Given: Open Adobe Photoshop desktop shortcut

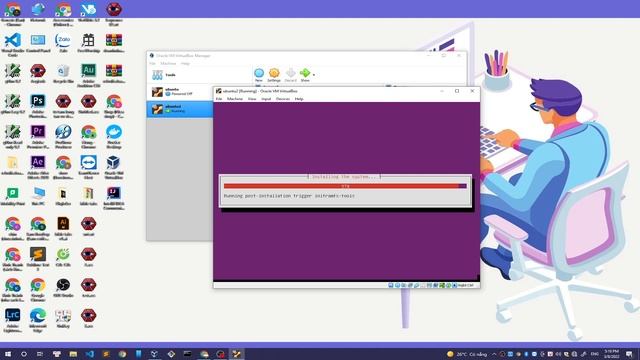Looking at the screenshot, I should tap(38, 105).
